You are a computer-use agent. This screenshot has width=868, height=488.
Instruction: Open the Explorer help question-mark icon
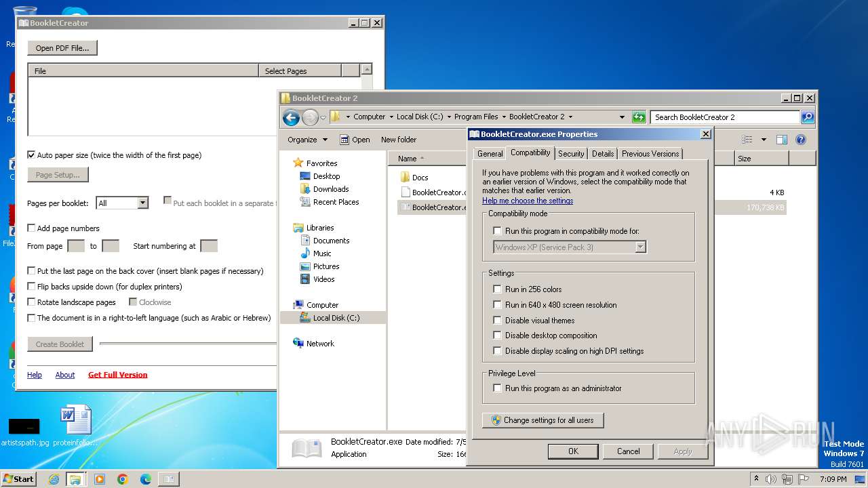point(800,140)
